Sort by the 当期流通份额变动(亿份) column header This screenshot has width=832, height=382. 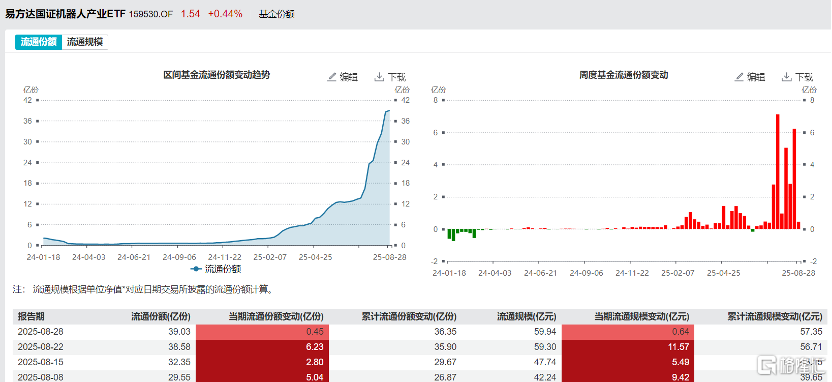276,317
